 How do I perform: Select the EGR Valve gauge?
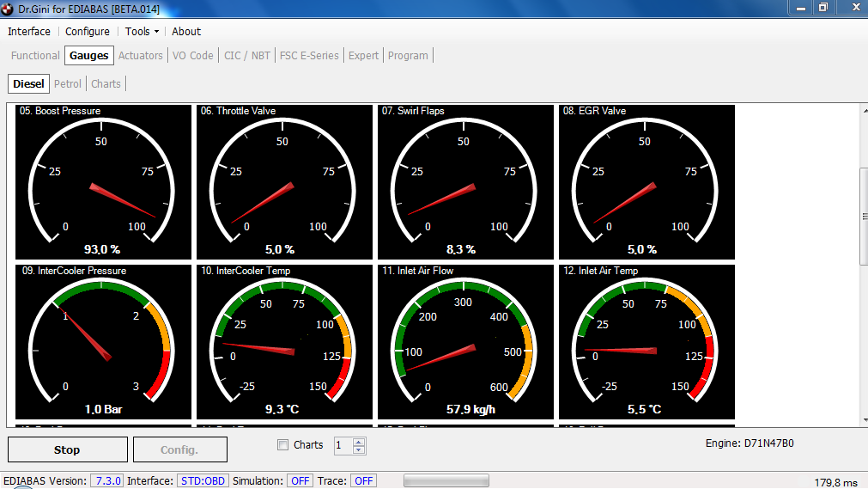coord(646,182)
